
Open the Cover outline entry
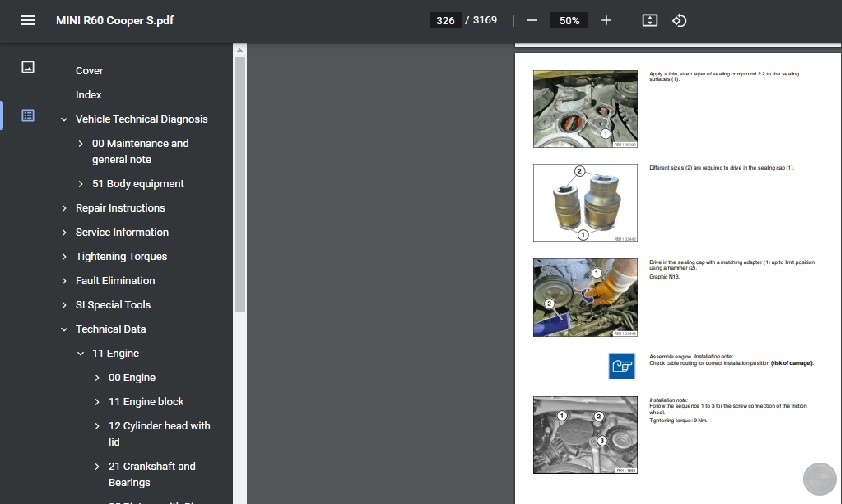click(89, 70)
